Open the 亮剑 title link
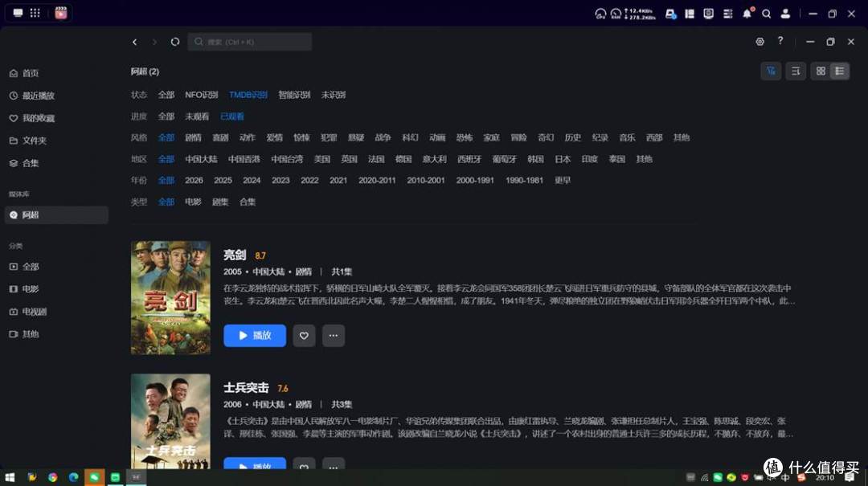 (235, 255)
